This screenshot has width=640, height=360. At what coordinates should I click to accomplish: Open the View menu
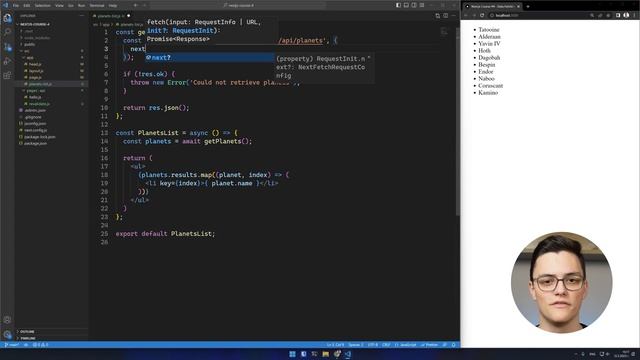coord(60,6)
